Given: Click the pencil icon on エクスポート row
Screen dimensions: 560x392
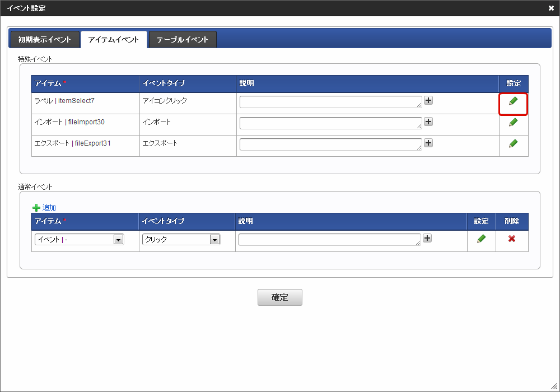Looking at the screenshot, I should [x=513, y=143].
